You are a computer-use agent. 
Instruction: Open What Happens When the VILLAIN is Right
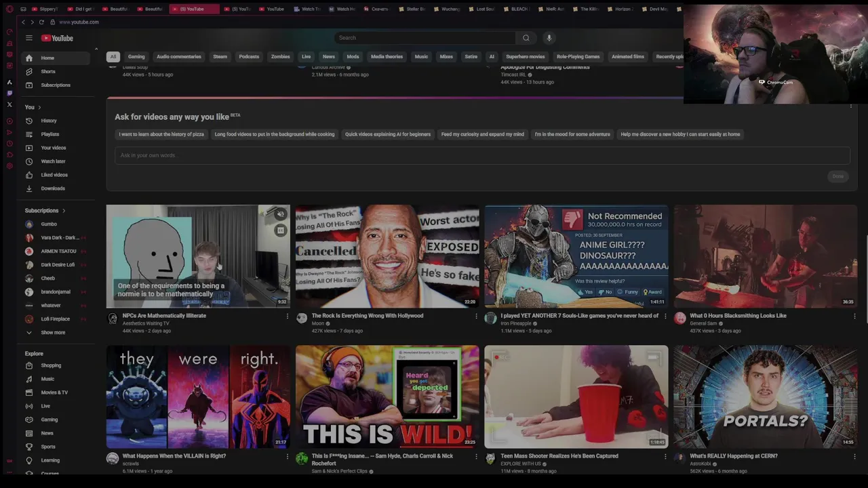[174, 456]
